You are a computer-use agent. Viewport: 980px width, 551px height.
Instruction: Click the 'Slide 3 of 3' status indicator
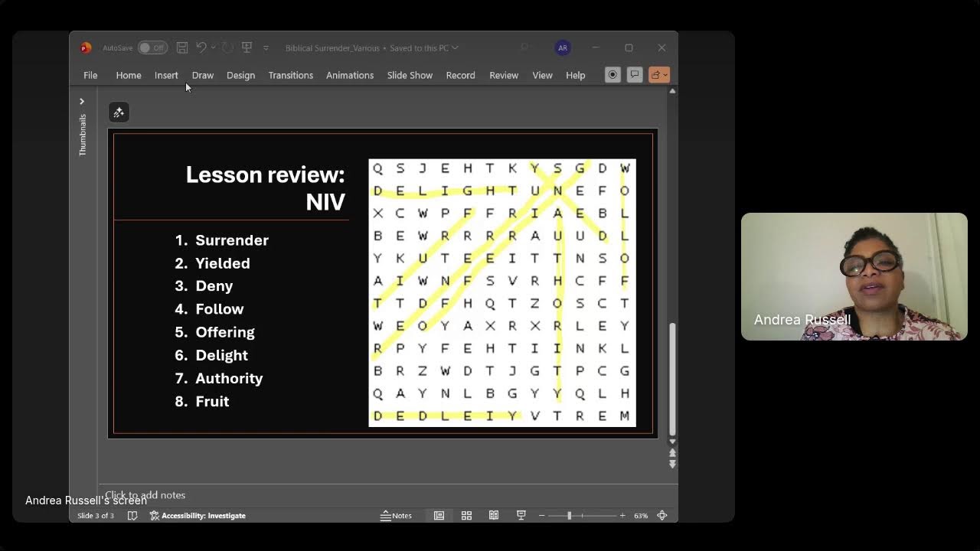pos(96,516)
